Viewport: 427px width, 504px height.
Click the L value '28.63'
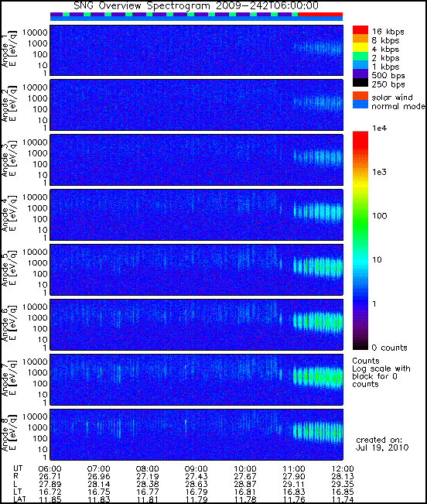tap(196, 484)
